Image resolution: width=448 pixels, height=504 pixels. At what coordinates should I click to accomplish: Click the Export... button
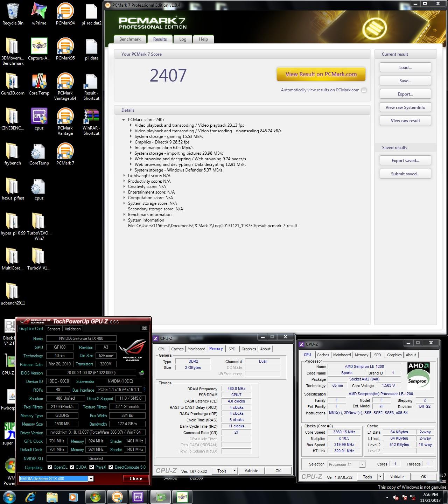point(405,94)
